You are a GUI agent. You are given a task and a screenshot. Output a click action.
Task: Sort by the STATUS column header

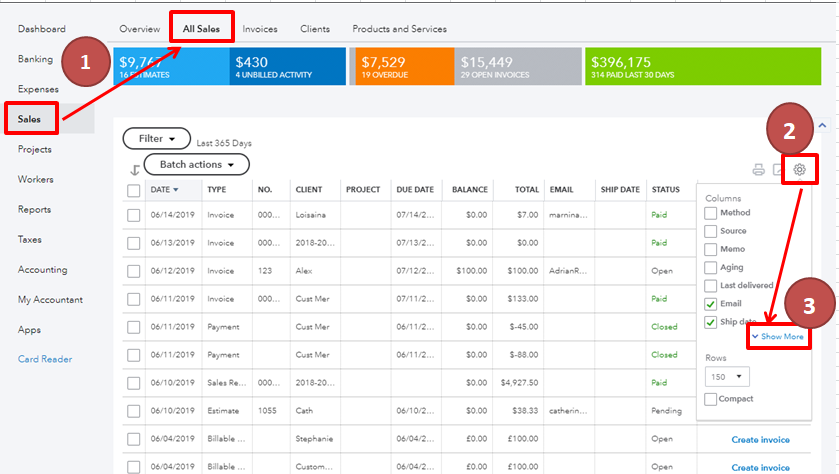click(666, 189)
